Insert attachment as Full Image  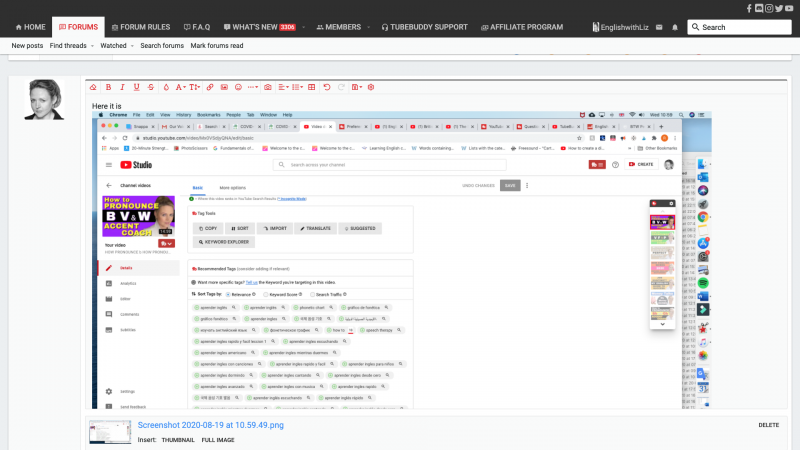[219, 439]
